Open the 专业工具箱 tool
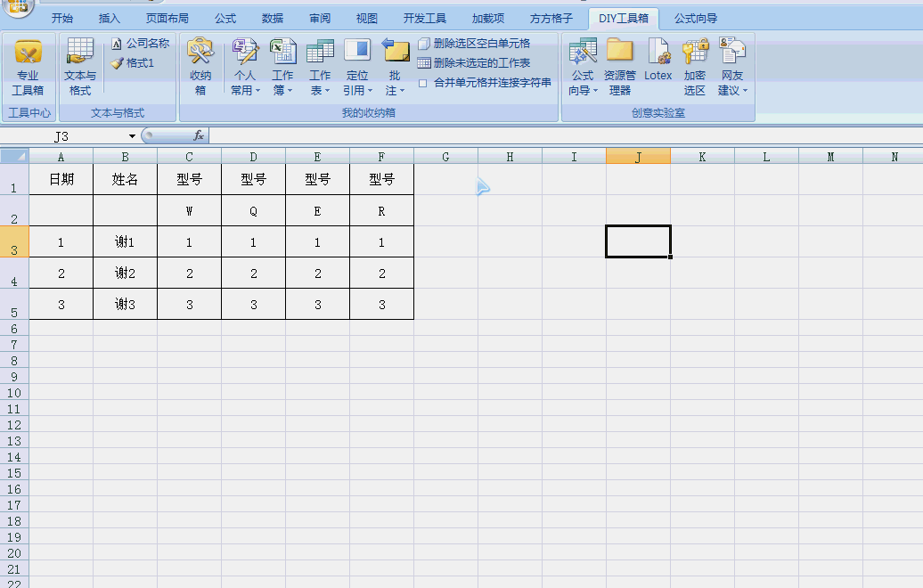The height and width of the screenshot is (588, 923). [28, 68]
